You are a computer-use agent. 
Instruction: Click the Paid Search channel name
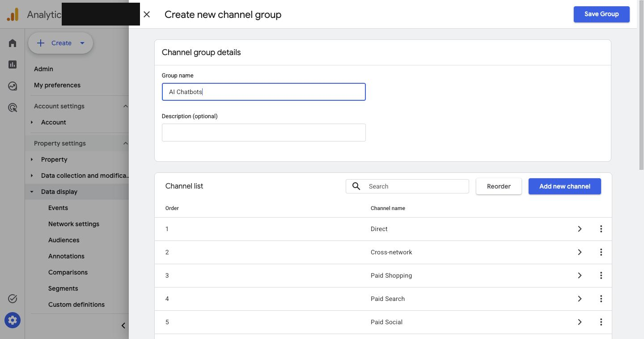coord(388,299)
